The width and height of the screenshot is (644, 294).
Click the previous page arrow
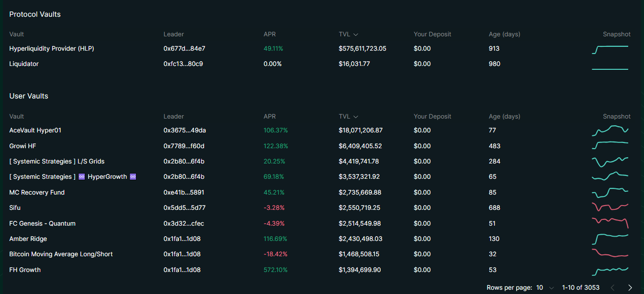click(612, 288)
